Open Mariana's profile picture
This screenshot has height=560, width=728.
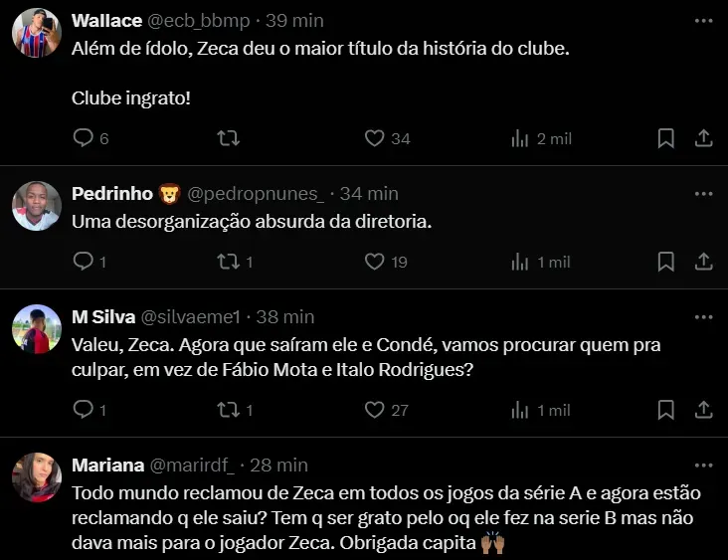(37, 476)
